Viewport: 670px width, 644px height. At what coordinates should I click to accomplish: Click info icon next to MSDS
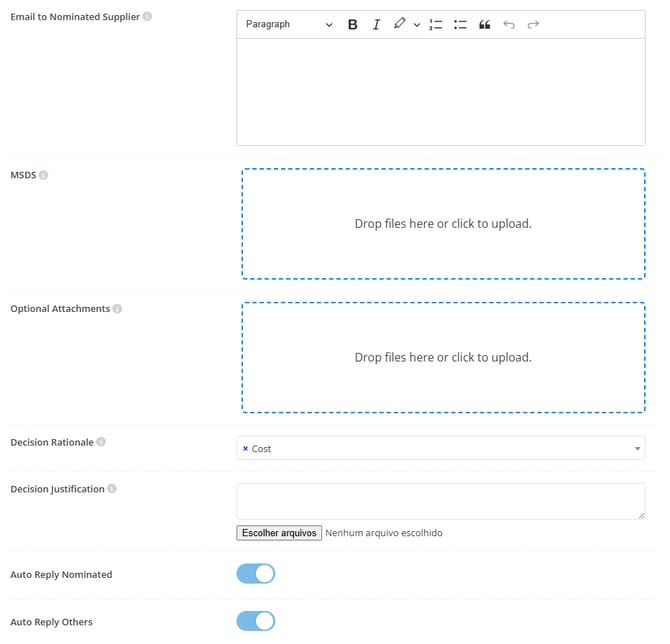point(43,175)
